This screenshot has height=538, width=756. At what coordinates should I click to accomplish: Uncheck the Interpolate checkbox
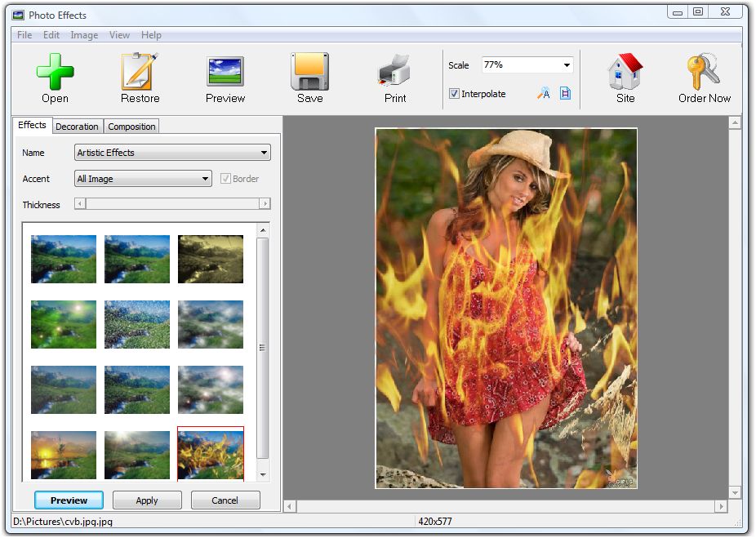pyautogui.click(x=454, y=94)
